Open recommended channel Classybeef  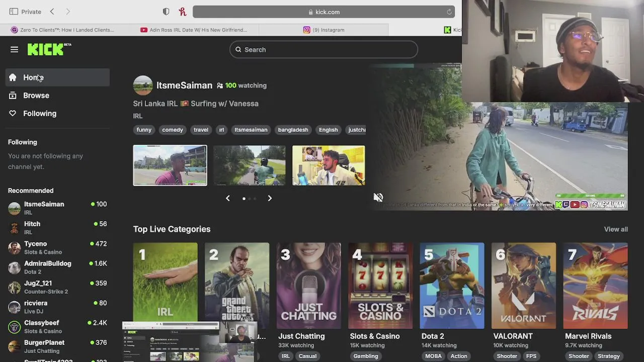[58, 326]
